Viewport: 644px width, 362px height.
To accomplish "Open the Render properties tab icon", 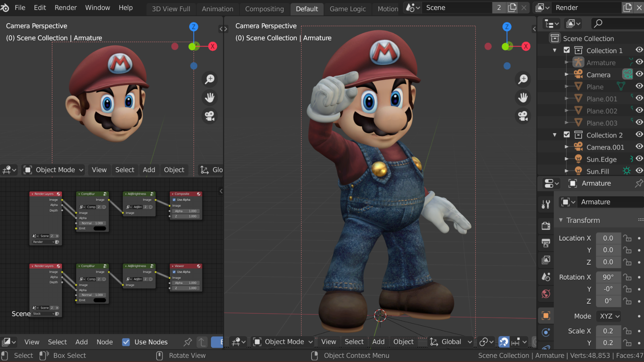I will click(546, 226).
